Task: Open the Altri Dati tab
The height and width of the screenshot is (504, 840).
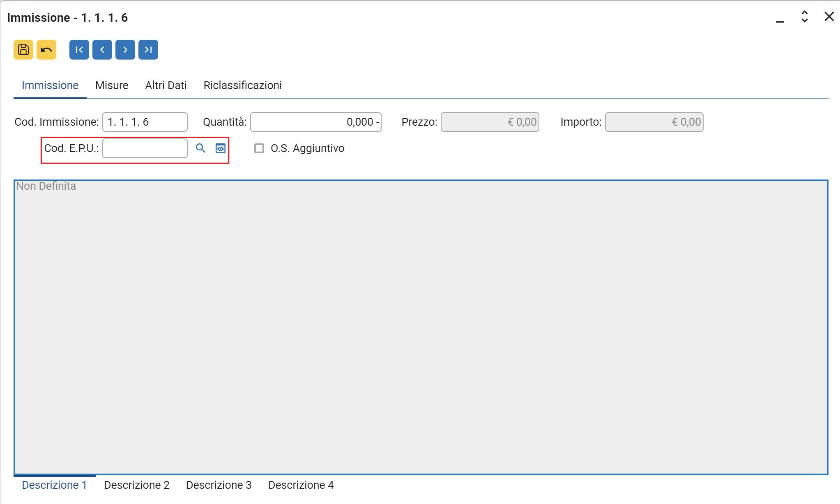Action: pos(166,85)
